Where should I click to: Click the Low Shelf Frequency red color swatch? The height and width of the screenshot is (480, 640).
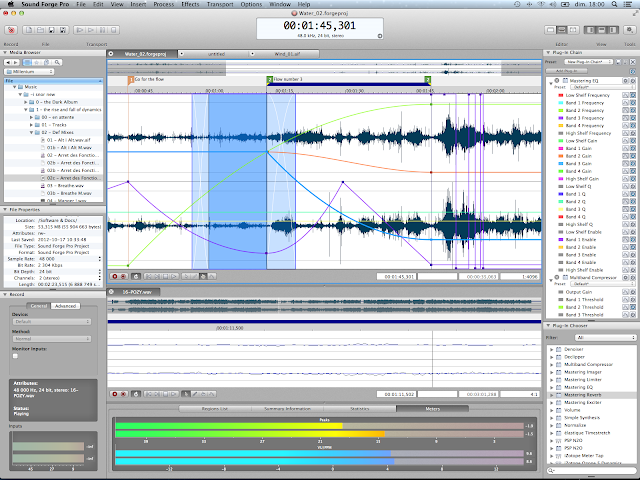560,95
